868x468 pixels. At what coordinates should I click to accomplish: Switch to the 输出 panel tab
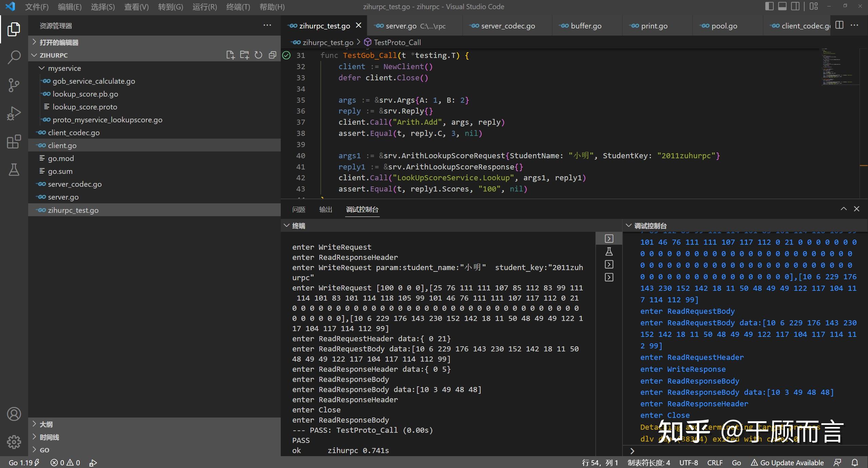coord(325,209)
